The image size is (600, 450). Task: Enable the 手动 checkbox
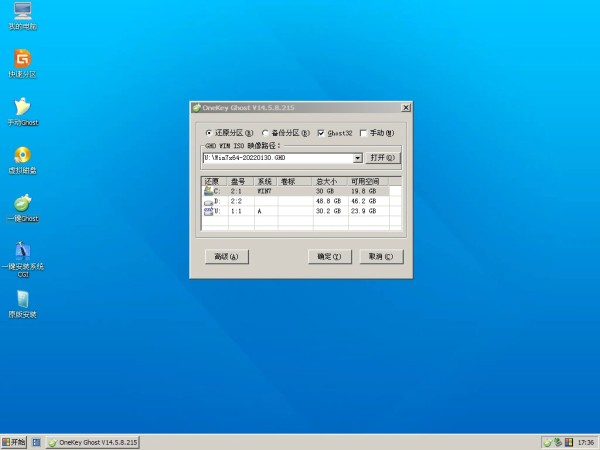pyautogui.click(x=363, y=132)
